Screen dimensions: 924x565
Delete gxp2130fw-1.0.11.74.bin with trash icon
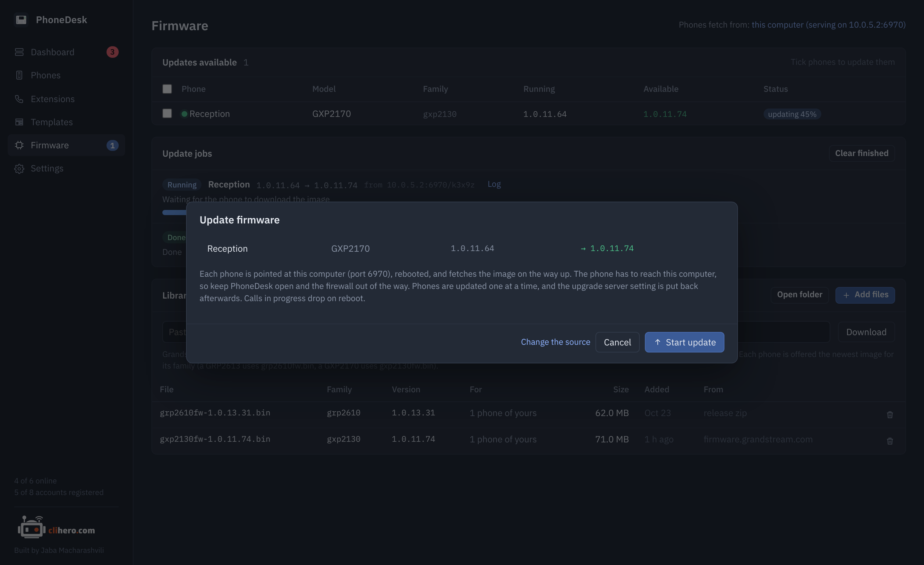(889, 440)
